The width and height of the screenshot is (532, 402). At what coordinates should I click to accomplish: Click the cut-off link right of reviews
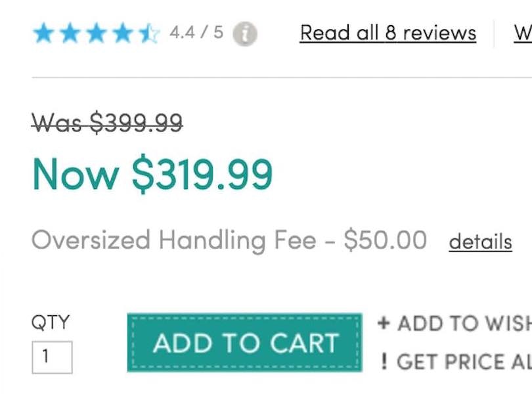523,33
